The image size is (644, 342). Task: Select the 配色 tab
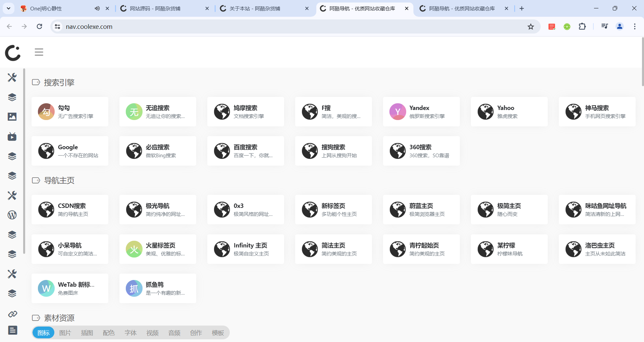tap(109, 333)
